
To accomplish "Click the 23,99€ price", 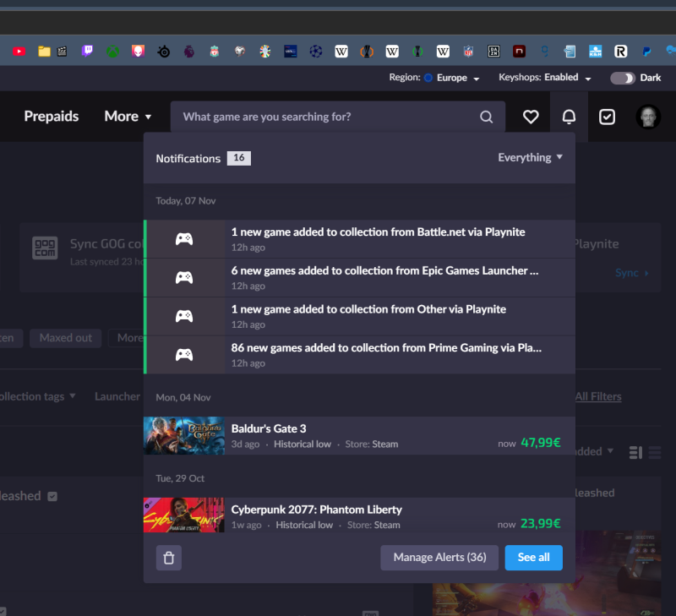I will (541, 524).
